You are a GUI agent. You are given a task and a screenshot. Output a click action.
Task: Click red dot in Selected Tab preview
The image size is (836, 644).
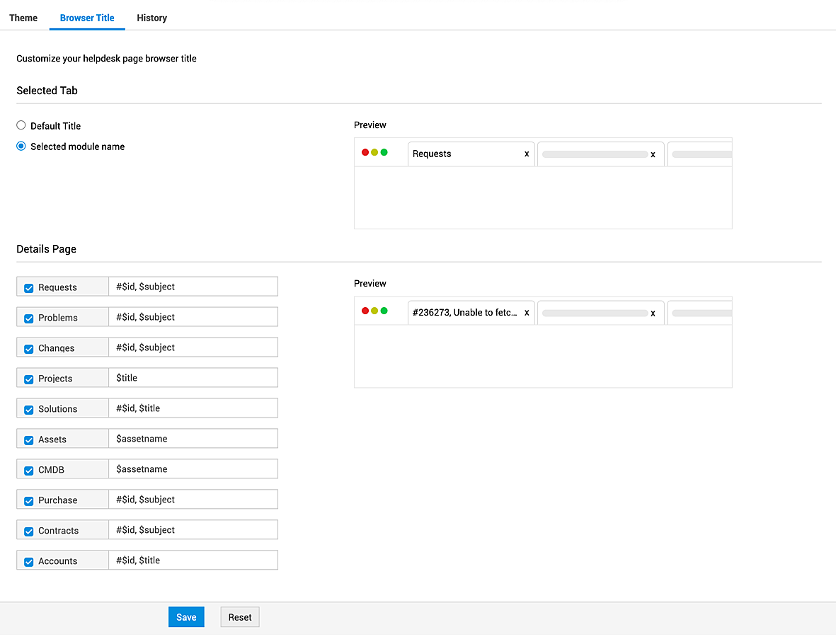point(365,152)
